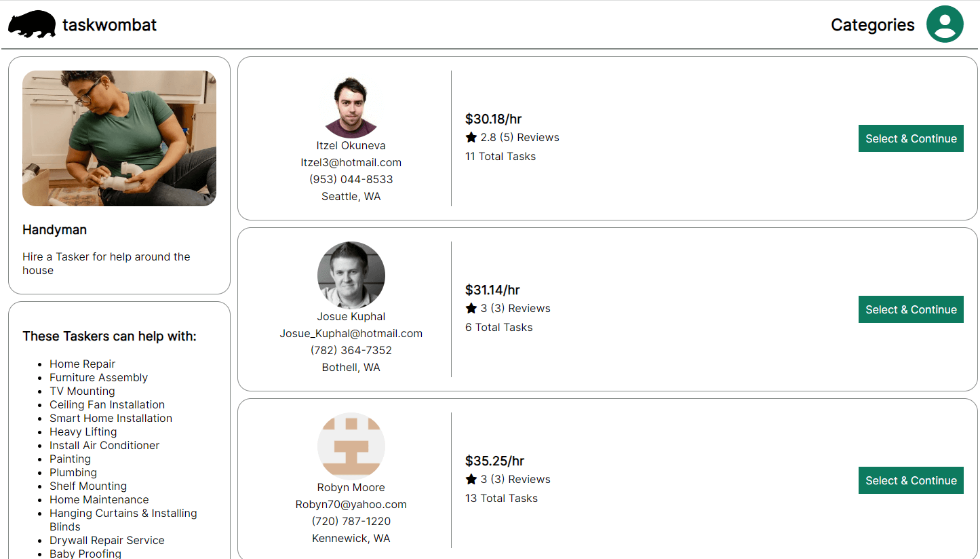980x559 pixels.
Task: Click Josue Kuphal's profile photo
Action: (351, 275)
